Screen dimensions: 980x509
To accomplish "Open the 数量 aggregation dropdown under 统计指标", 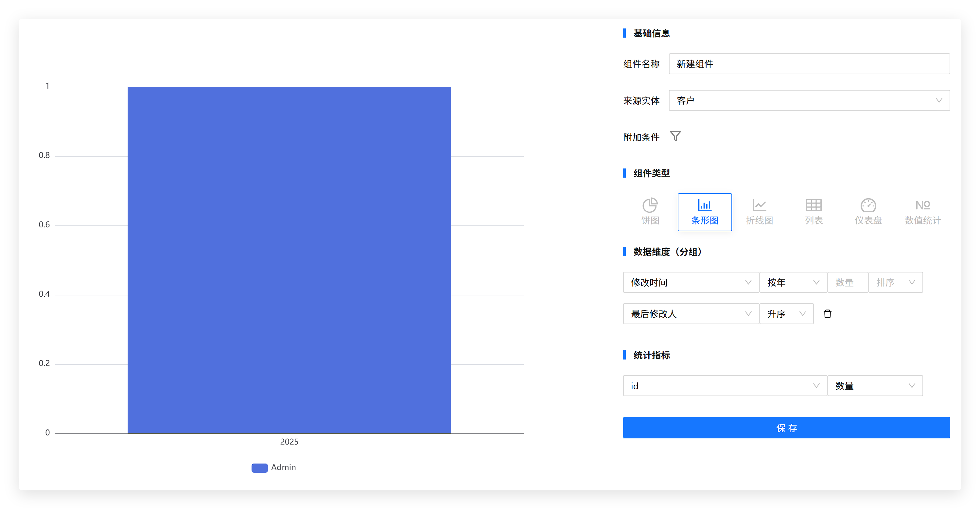I will [875, 386].
